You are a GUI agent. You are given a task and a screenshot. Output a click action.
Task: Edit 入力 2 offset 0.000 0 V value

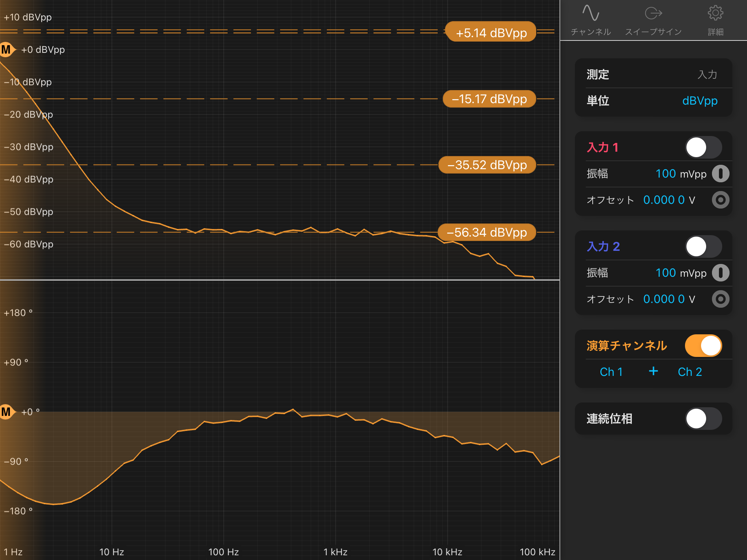[669, 299]
